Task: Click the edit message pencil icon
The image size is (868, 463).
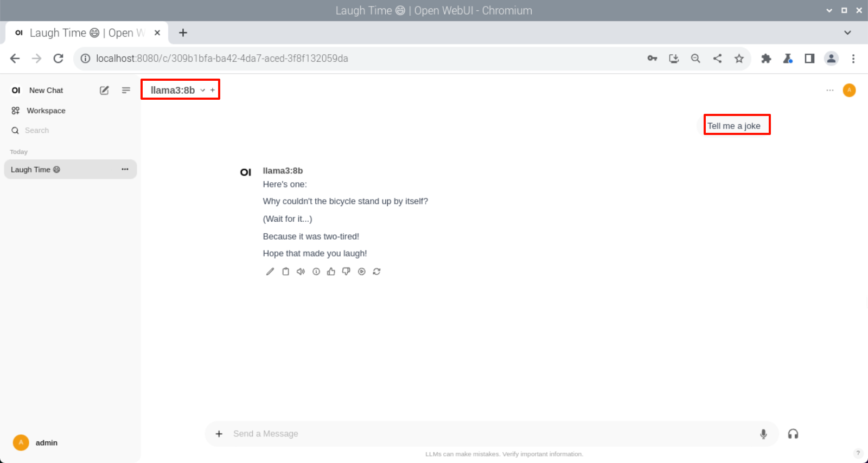Action: pos(270,272)
